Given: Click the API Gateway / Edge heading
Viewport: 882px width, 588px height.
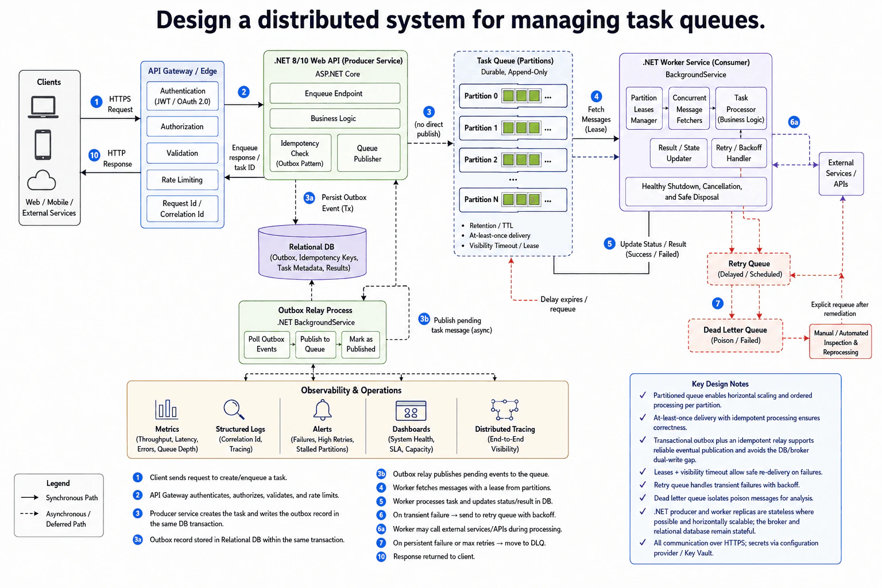Looking at the screenshot, I should click(x=183, y=71).
